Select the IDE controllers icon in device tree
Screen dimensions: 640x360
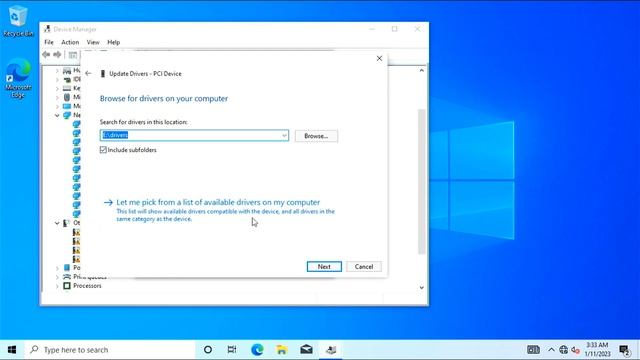pyautogui.click(x=67, y=80)
